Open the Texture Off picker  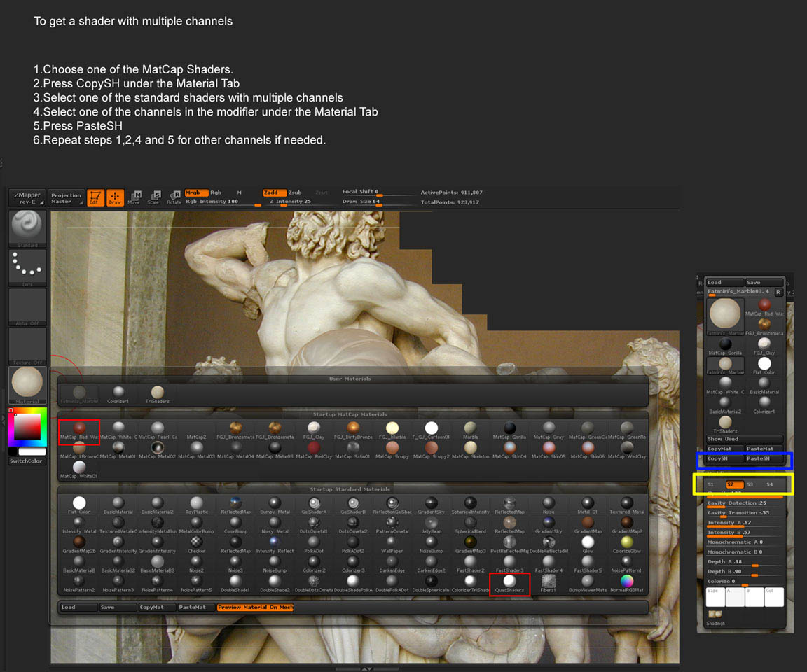[27, 346]
